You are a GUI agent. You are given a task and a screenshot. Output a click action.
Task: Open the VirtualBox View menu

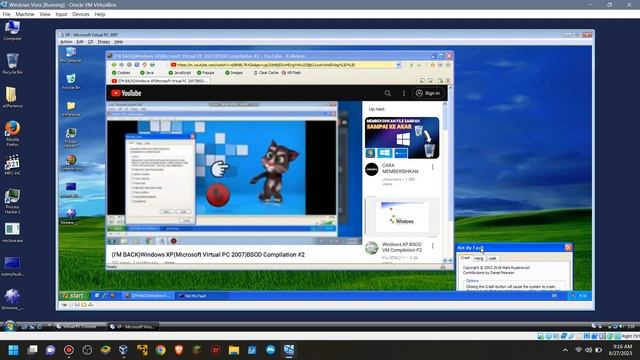tap(45, 14)
